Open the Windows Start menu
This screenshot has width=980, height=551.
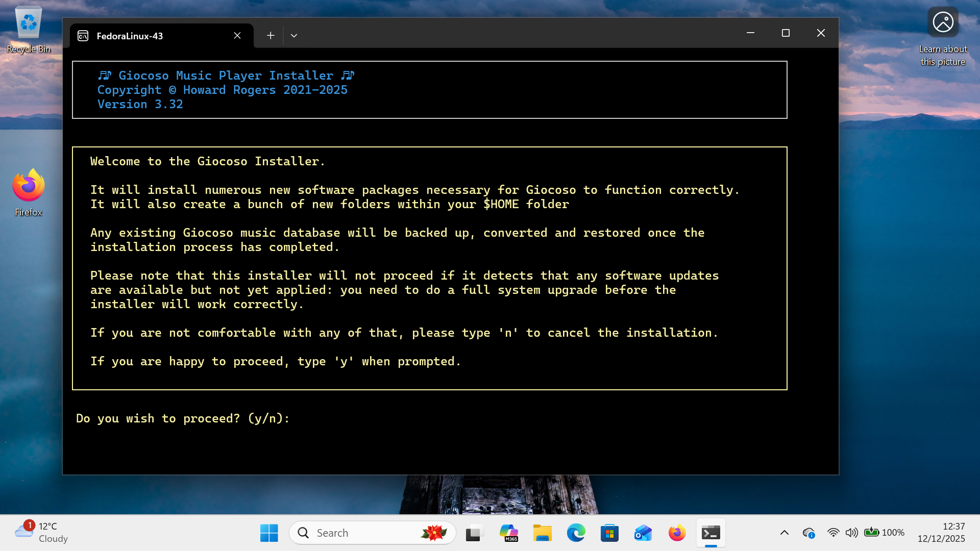(x=269, y=533)
